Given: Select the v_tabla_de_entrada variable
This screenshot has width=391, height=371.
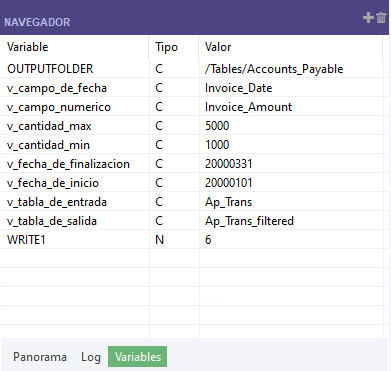Looking at the screenshot, I should 57,202.
